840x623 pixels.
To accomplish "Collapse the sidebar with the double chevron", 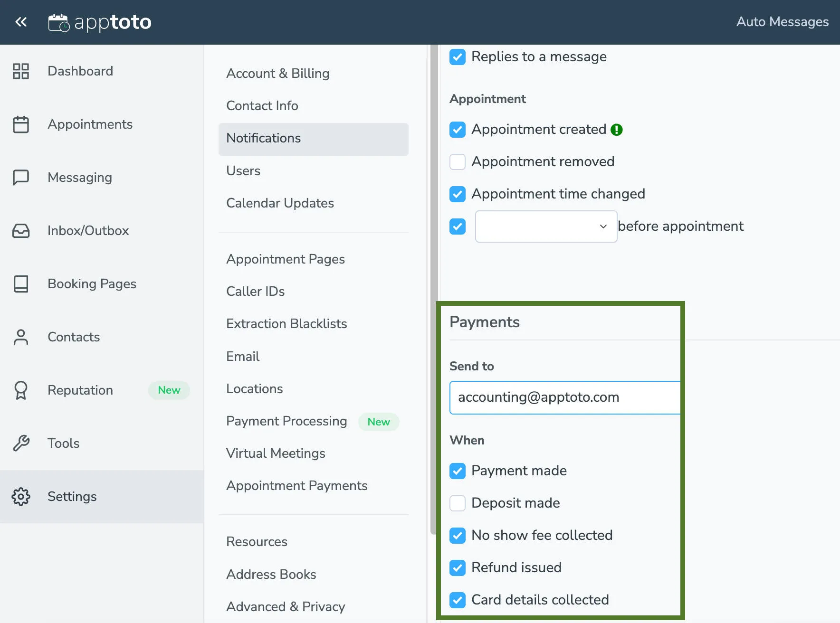I will [x=20, y=22].
